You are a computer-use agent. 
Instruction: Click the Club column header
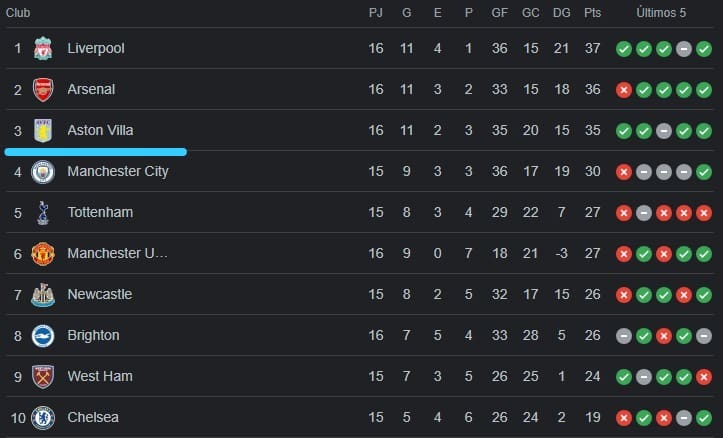click(18, 13)
